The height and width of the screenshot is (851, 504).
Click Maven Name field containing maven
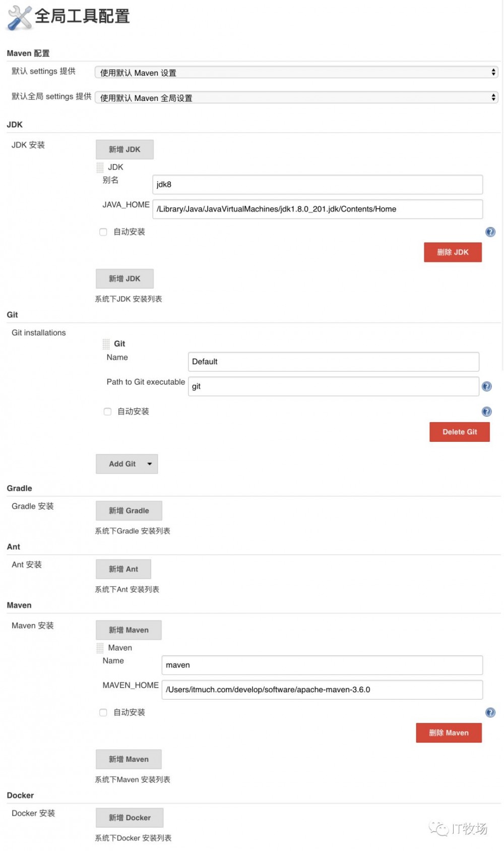[322, 665]
